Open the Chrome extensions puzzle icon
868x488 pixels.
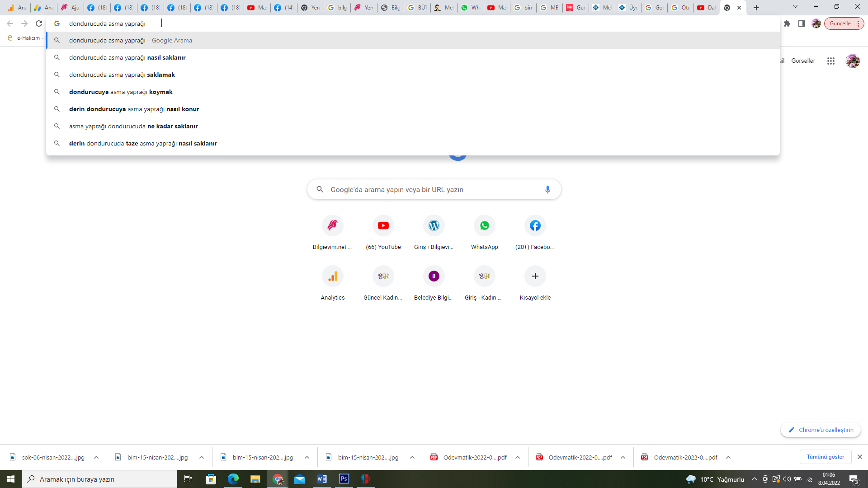pos(787,23)
